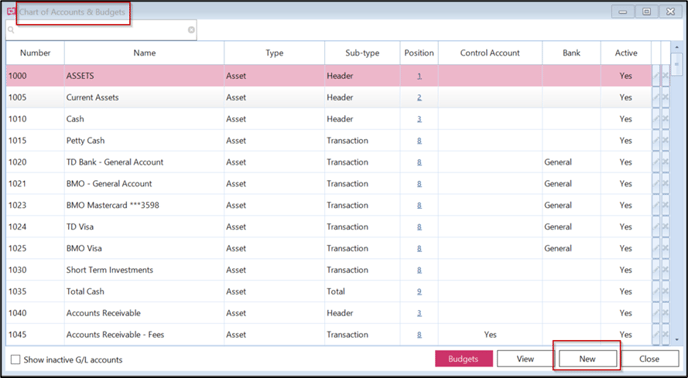This screenshot has width=688, height=378.
Task: Select the Accounts Receivable - Fees name
Action: (115, 335)
